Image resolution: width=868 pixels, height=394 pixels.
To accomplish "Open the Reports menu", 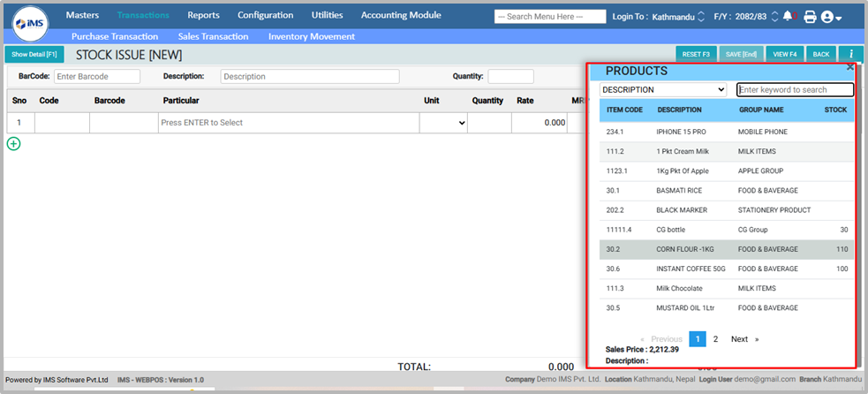I will click(x=203, y=15).
